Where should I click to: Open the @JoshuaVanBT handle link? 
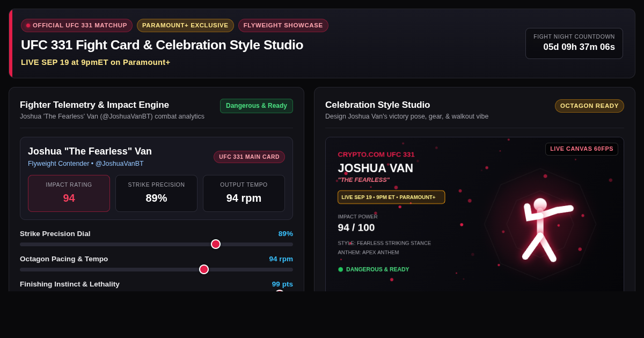coord(120,164)
